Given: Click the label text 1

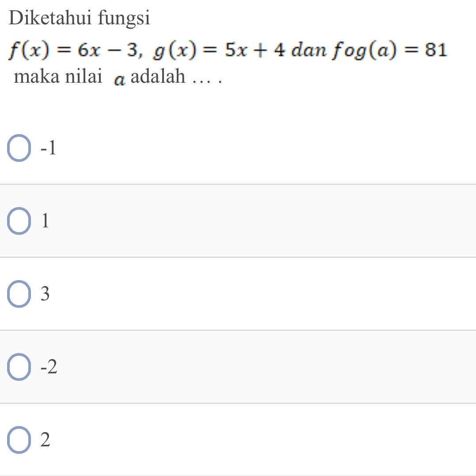Looking at the screenshot, I should (x=44, y=221).
